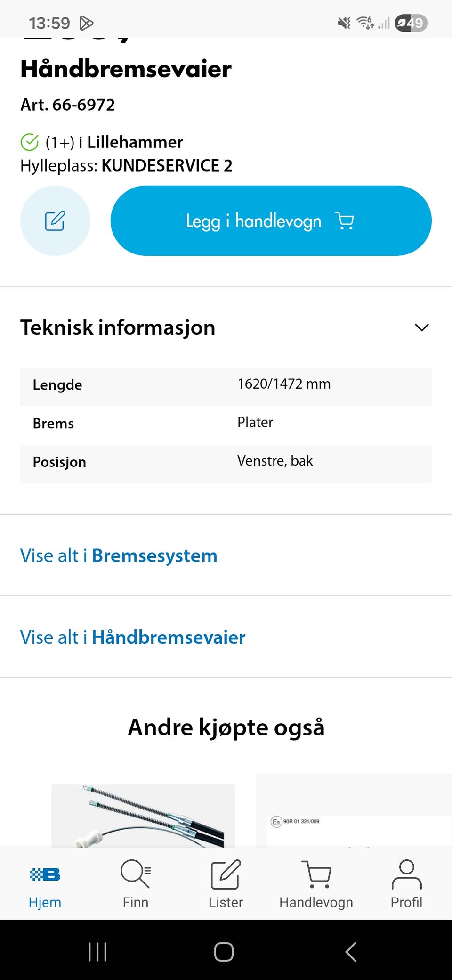Screen dimensions: 452x980
Task: Open Vise alt i Bremsesystem link
Action: [x=119, y=555]
